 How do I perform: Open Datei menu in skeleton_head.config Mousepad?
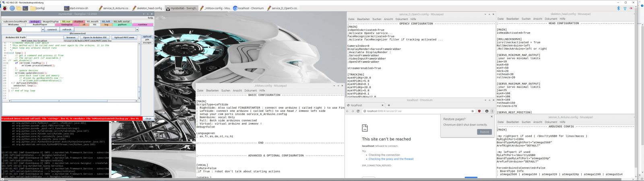[500, 19]
